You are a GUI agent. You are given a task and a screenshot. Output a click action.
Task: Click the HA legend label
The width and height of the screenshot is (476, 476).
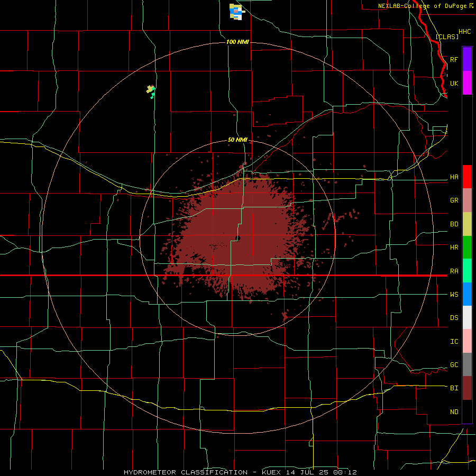coord(454,177)
